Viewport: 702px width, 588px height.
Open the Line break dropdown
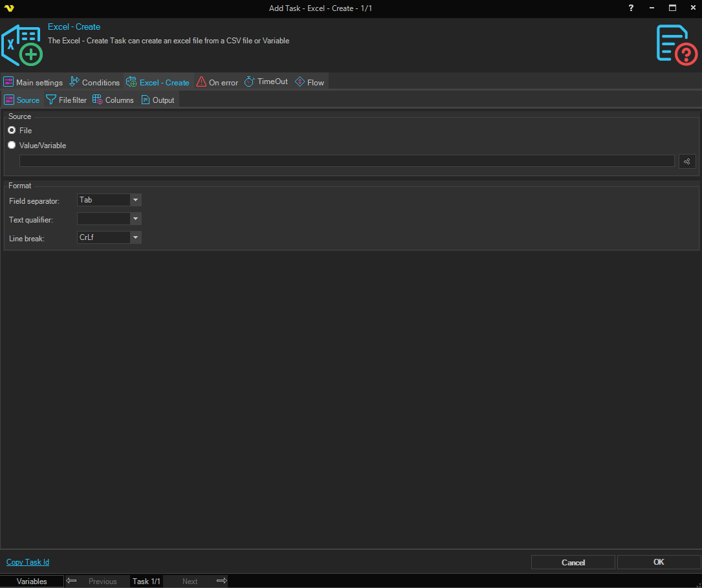pyautogui.click(x=135, y=238)
